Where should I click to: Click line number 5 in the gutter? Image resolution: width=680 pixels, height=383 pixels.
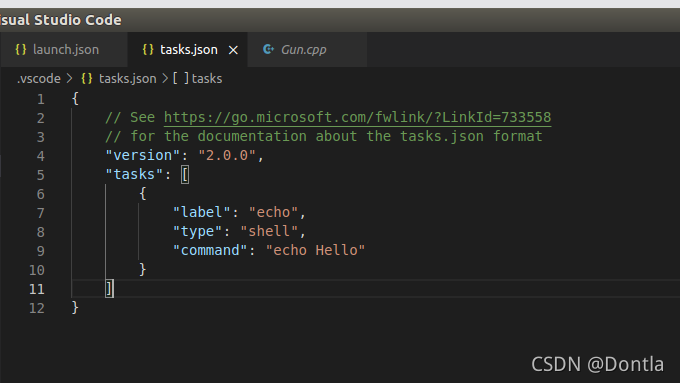click(41, 175)
